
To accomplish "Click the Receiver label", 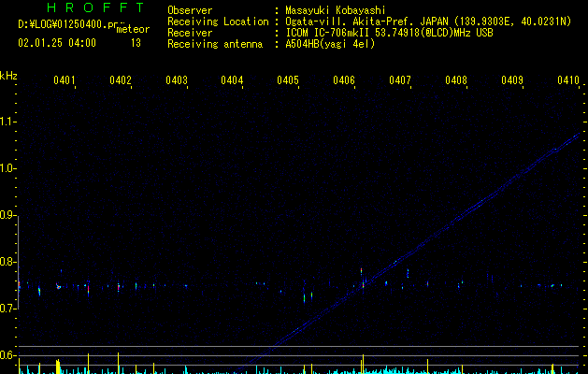I will (190, 33).
